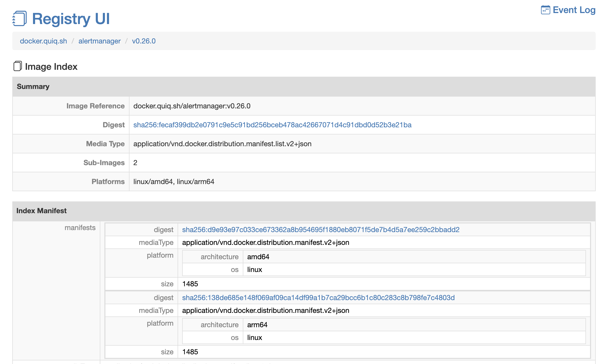Open the sha256:138de685 arm64 manifest digest
The height and width of the screenshot is (364, 610).
(318, 298)
